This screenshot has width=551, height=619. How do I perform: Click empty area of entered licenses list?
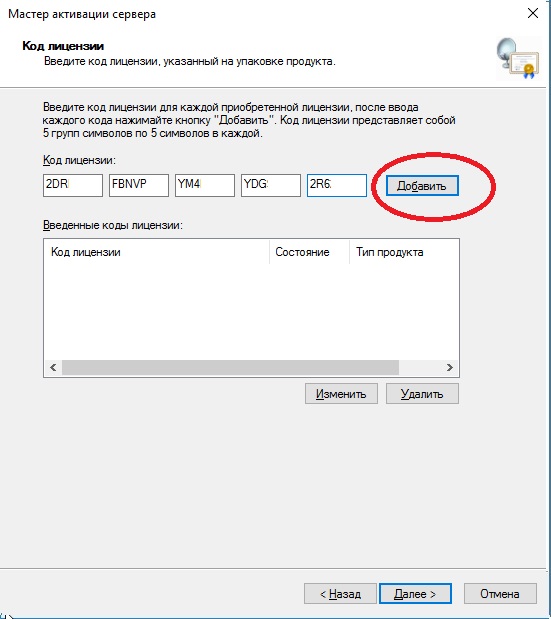click(x=251, y=311)
